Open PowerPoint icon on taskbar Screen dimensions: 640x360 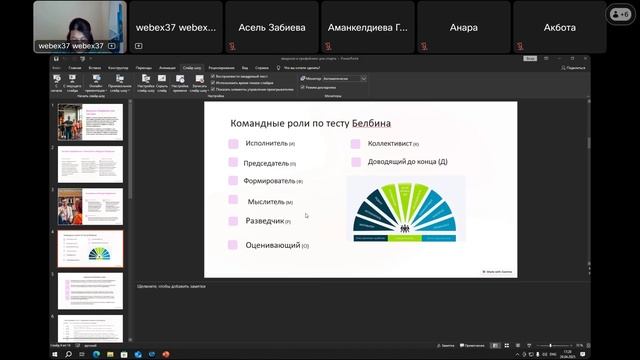(x=166, y=355)
